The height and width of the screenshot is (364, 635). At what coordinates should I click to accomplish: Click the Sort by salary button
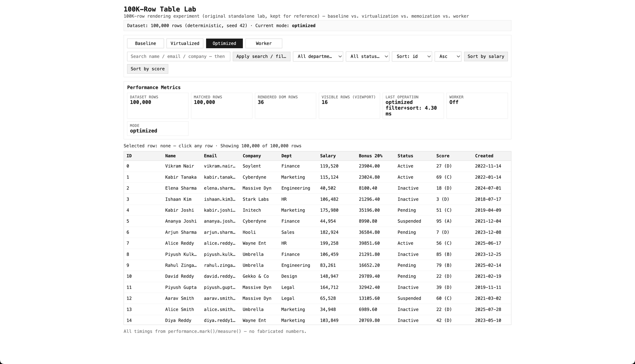486,56
